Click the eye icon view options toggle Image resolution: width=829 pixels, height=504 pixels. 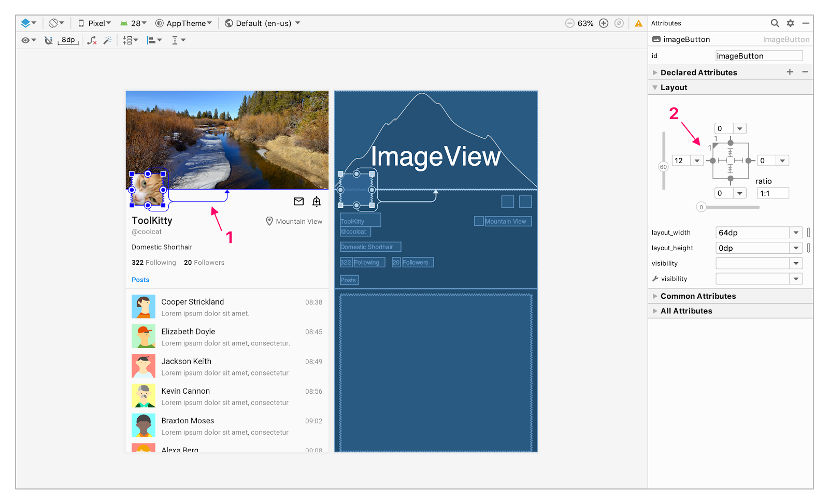coord(25,40)
